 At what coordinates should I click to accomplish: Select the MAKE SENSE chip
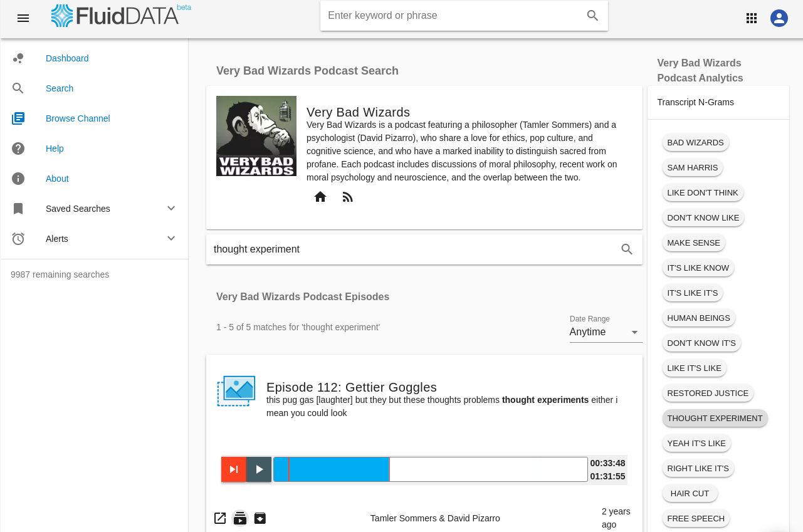pyautogui.click(x=694, y=243)
